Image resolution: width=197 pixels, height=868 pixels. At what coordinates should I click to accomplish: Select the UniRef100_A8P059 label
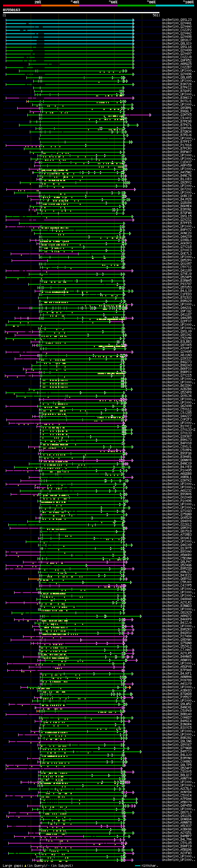(177, 165)
